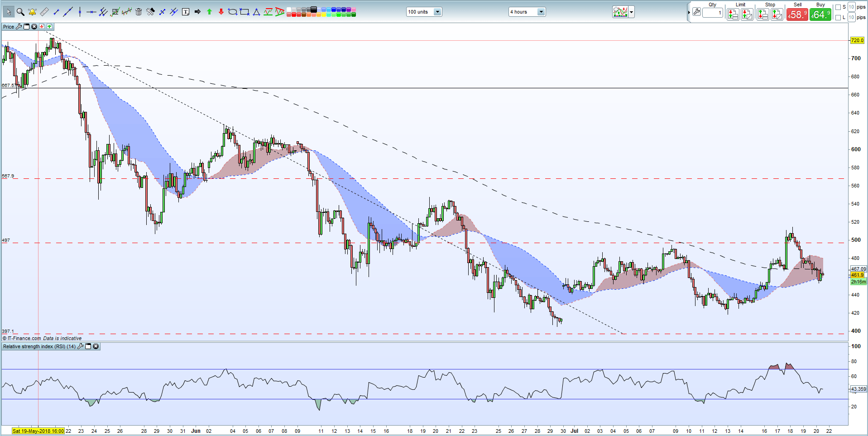
Task: Click the alert bell icon
Action: (32, 12)
